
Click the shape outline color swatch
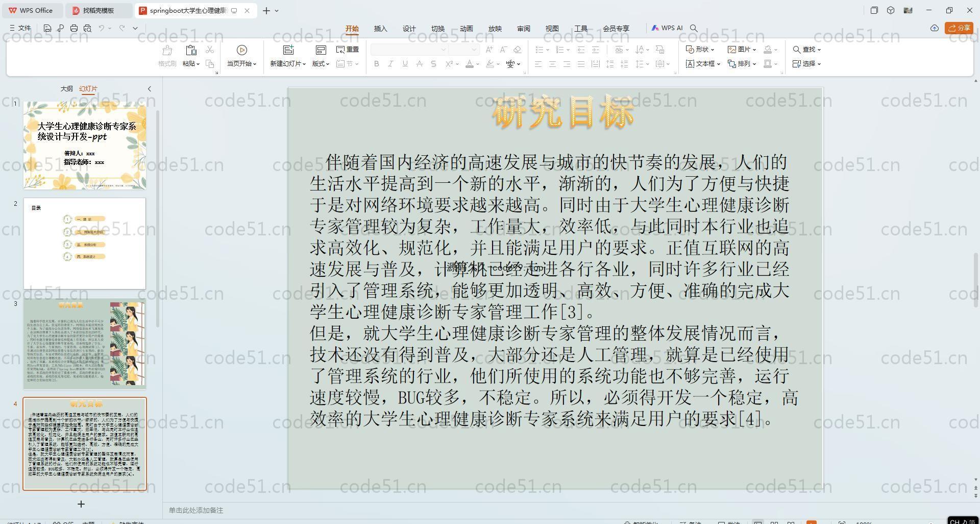[x=768, y=64]
